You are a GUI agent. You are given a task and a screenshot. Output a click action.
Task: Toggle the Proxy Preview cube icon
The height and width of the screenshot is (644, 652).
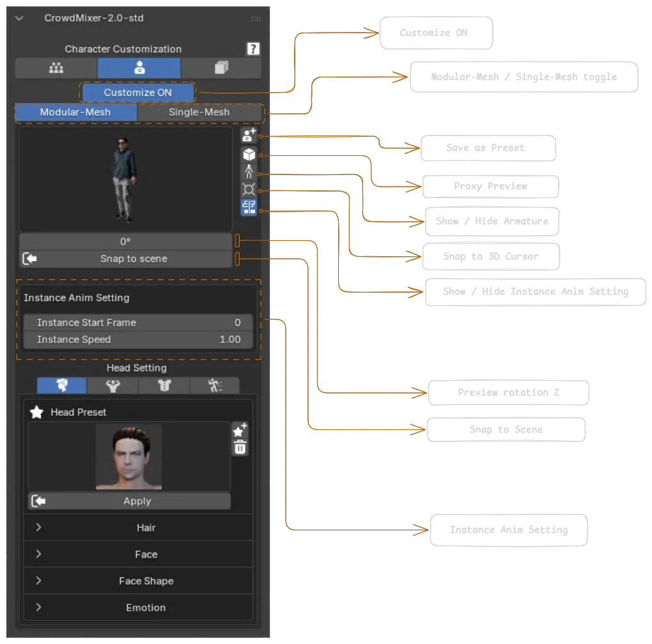[x=249, y=155]
